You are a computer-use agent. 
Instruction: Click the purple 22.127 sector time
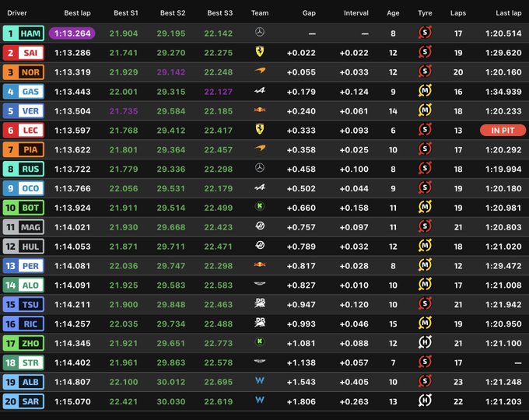pyautogui.click(x=219, y=92)
